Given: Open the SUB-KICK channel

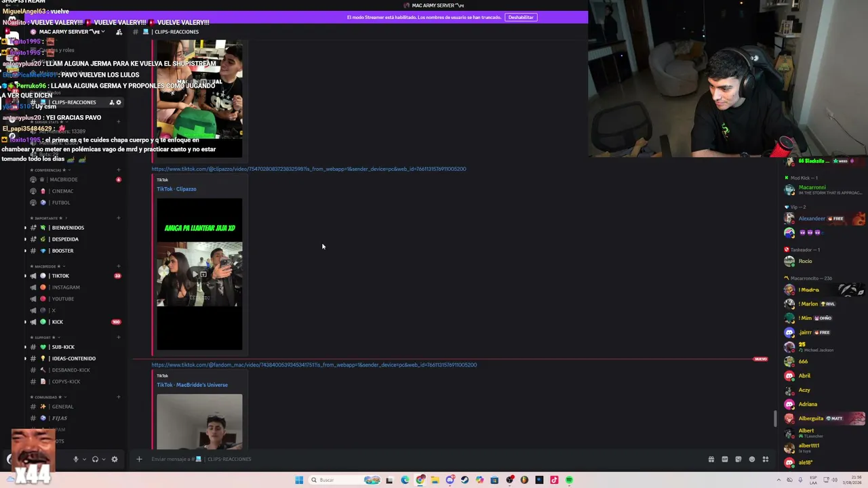Looking at the screenshot, I should [x=63, y=347].
